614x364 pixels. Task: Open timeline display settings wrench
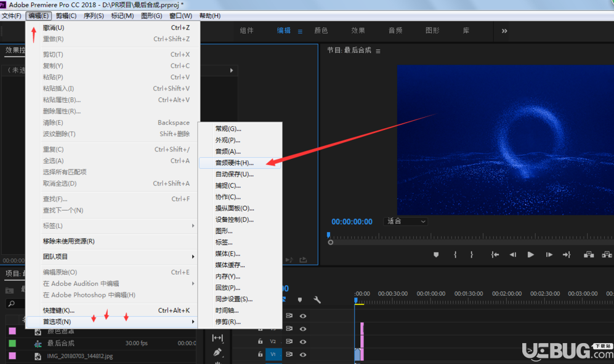pos(317,300)
